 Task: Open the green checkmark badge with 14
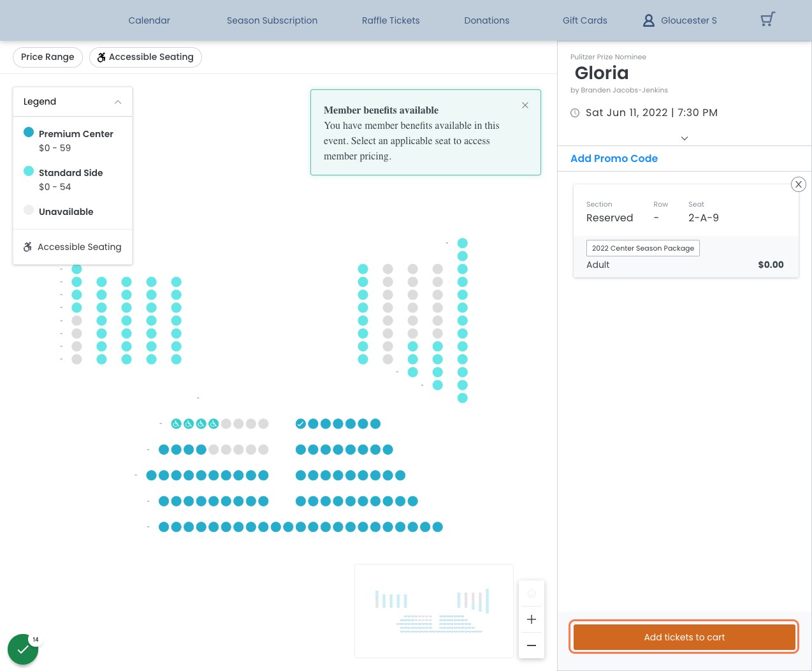pyautogui.click(x=23, y=649)
